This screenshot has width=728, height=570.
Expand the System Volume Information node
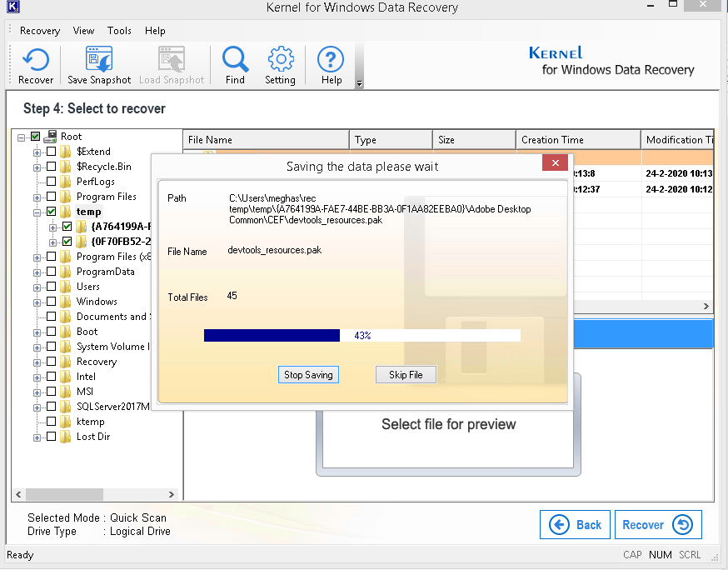37,348
